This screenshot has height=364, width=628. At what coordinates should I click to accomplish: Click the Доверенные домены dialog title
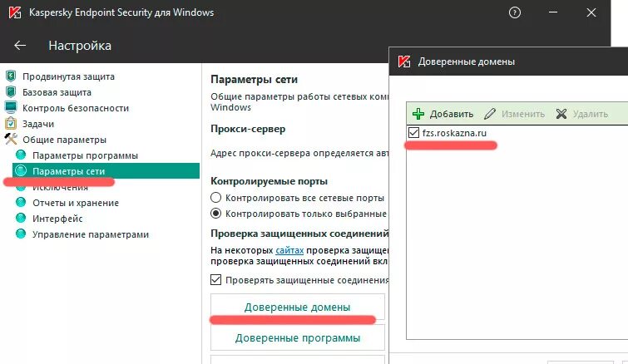pyautogui.click(x=467, y=61)
